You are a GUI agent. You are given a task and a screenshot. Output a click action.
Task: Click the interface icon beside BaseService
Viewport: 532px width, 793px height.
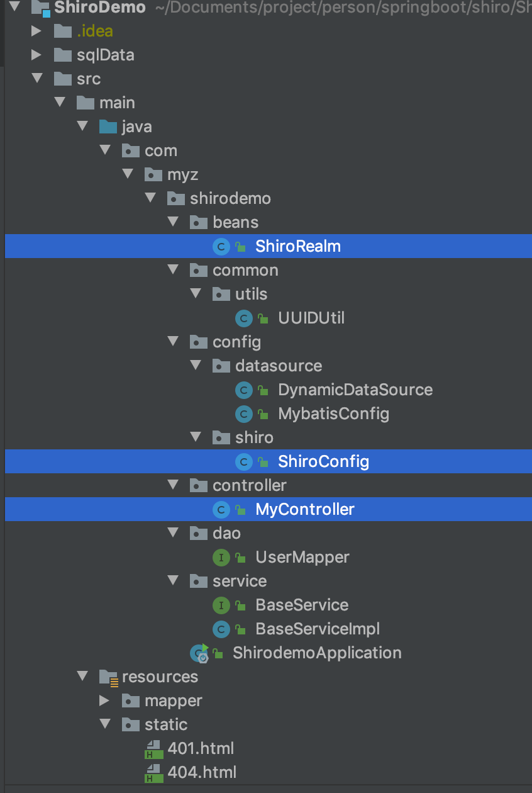pyautogui.click(x=221, y=605)
